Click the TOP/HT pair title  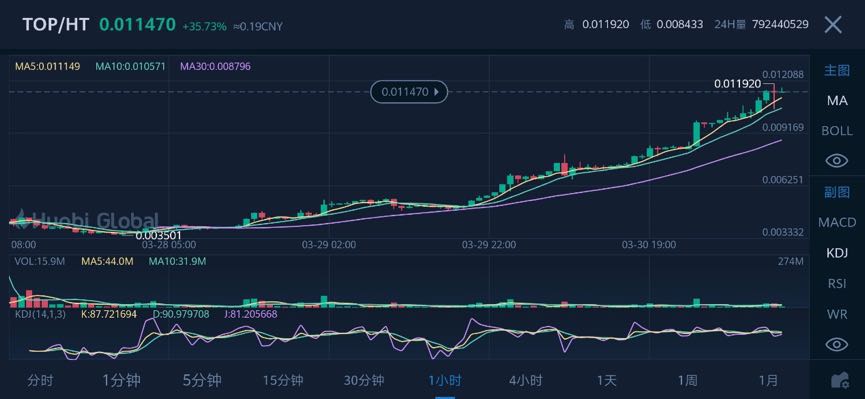point(56,25)
